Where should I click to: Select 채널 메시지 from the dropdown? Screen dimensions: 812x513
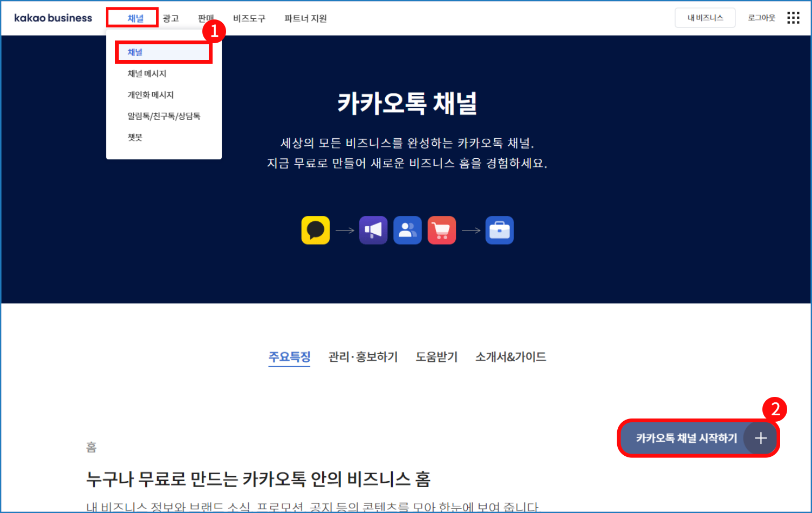(147, 73)
